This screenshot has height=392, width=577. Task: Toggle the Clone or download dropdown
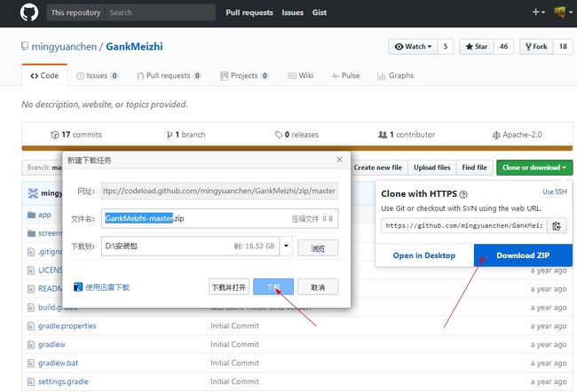[534, 168]
